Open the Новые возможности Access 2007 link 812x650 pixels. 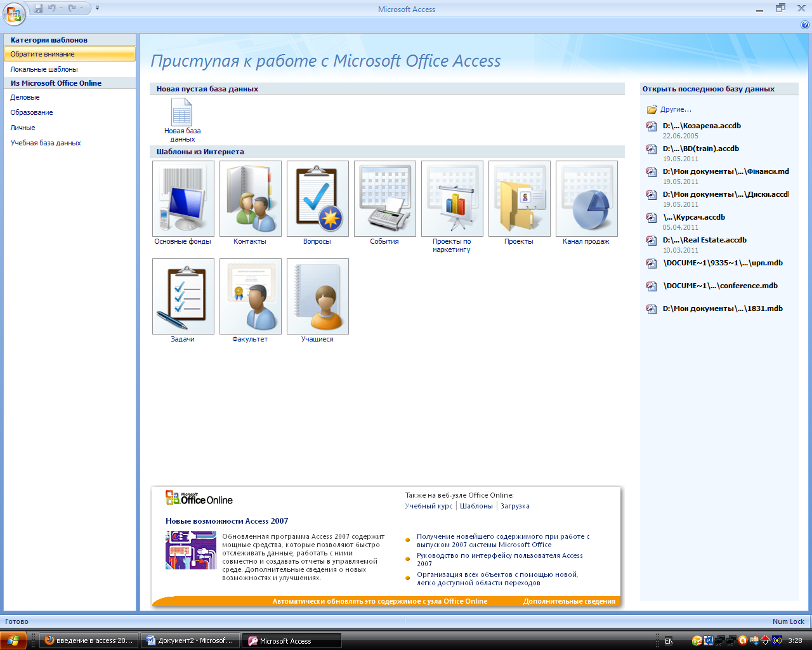click(227, 521)
